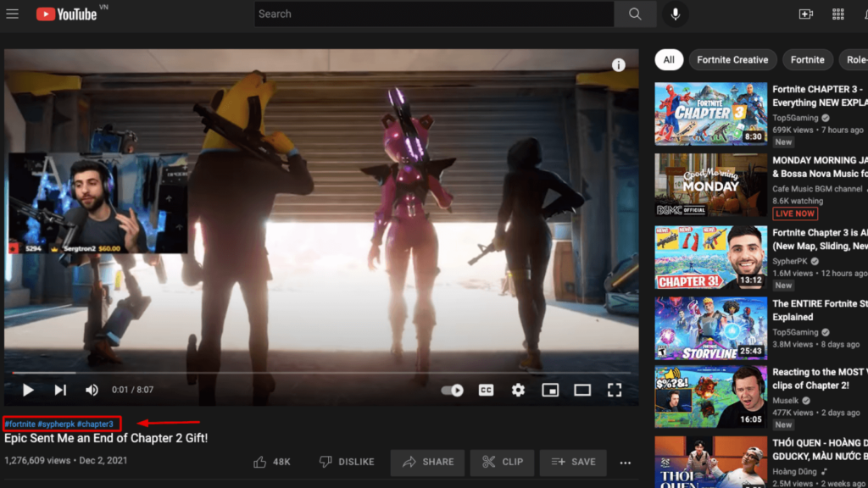Select the All filter chip
The height and width of the screenshot is (488, 868).
point(669,60)
